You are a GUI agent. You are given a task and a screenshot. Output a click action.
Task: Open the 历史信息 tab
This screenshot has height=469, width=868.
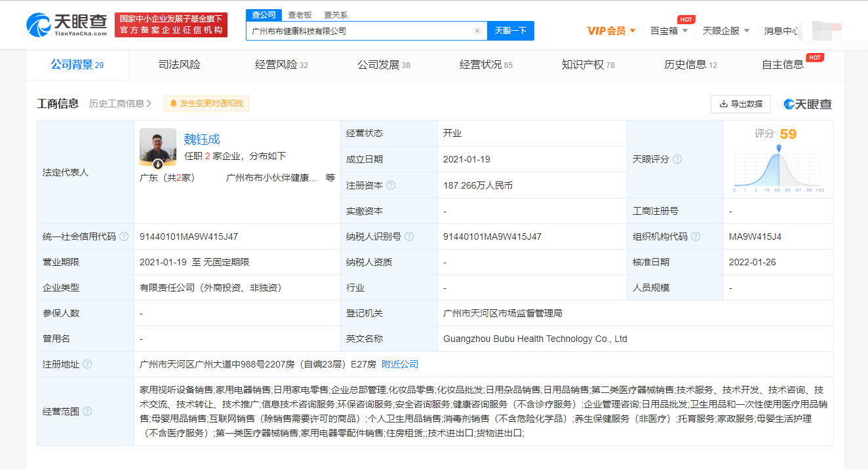coord(690,65)
